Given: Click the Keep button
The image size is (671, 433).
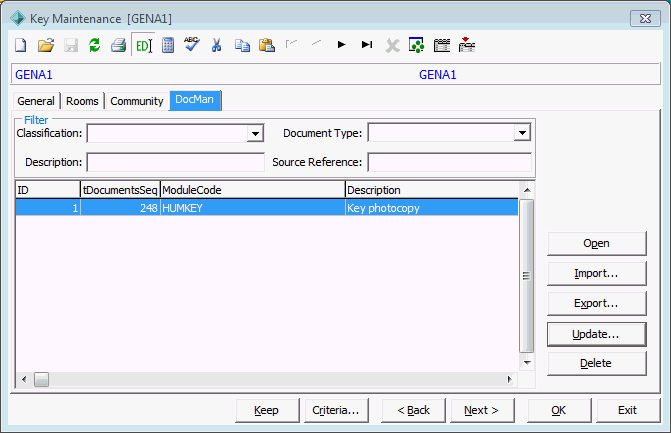Looking at the screenshot, I should [267, 410].
